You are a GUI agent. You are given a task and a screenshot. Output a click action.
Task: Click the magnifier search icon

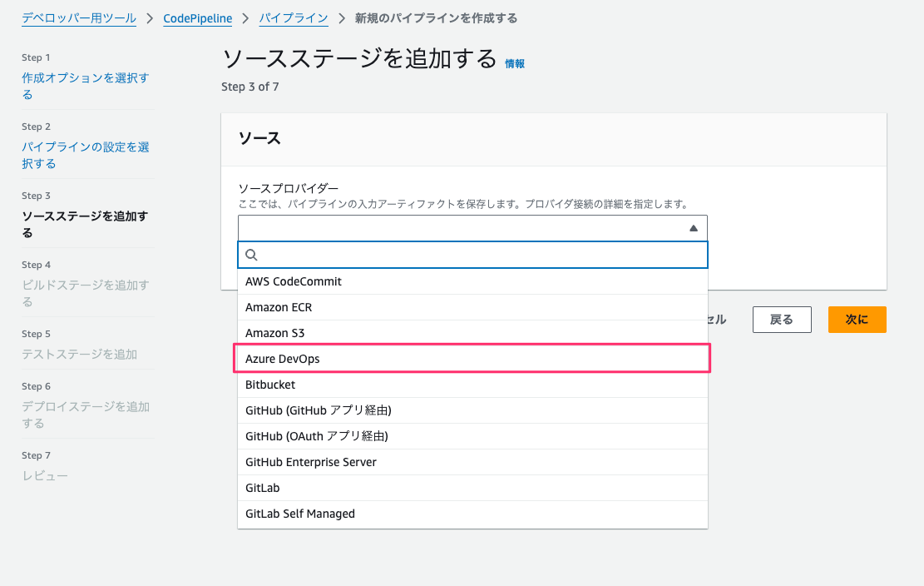tap(252, 255)
